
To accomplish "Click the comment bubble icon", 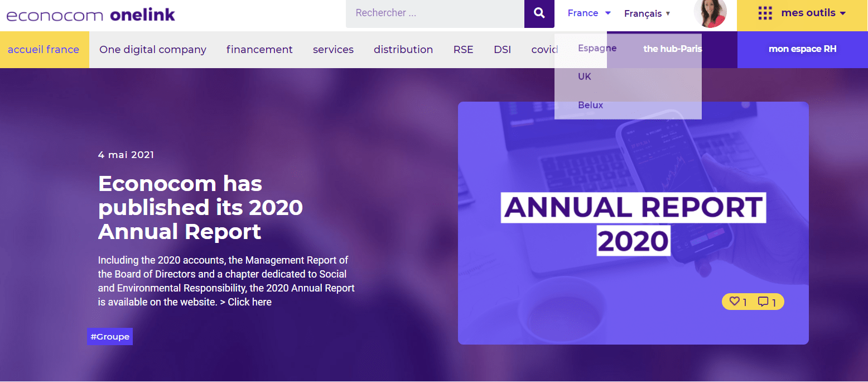I will pyautogui.click(x=763, y=302).
